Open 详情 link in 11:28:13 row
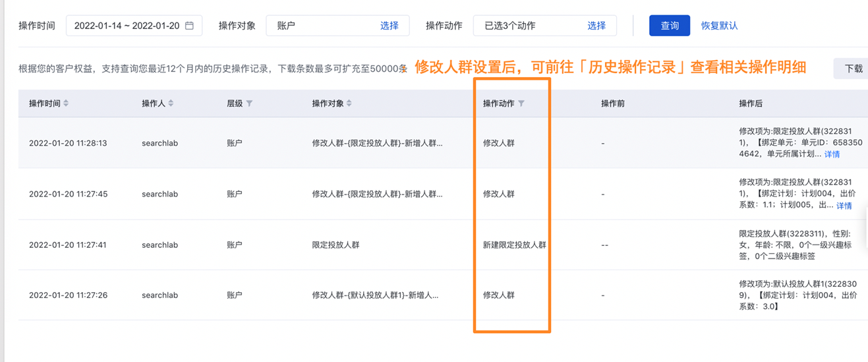 [x=832, y=154]
